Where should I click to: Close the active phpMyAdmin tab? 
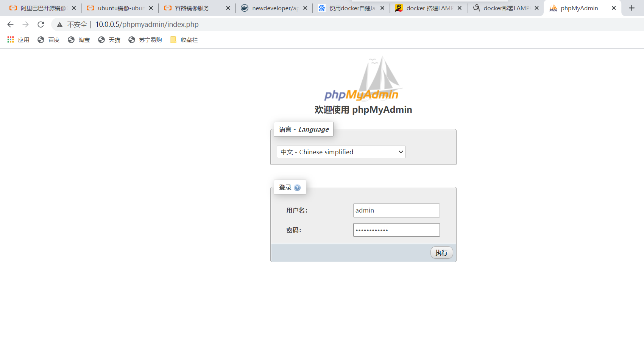tap(614, 8)
